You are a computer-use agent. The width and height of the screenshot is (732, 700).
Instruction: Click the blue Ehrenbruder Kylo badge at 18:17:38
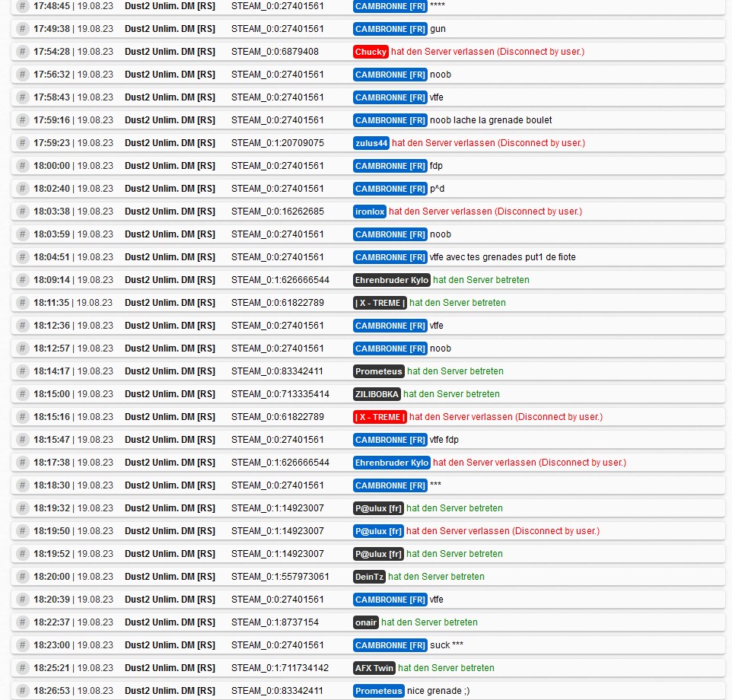392,463
